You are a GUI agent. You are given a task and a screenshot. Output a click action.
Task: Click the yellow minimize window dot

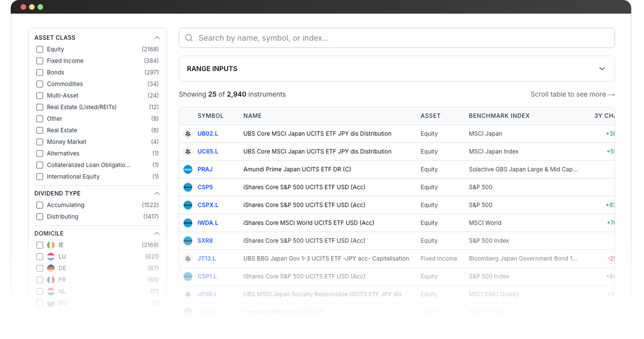click(32, 7)
